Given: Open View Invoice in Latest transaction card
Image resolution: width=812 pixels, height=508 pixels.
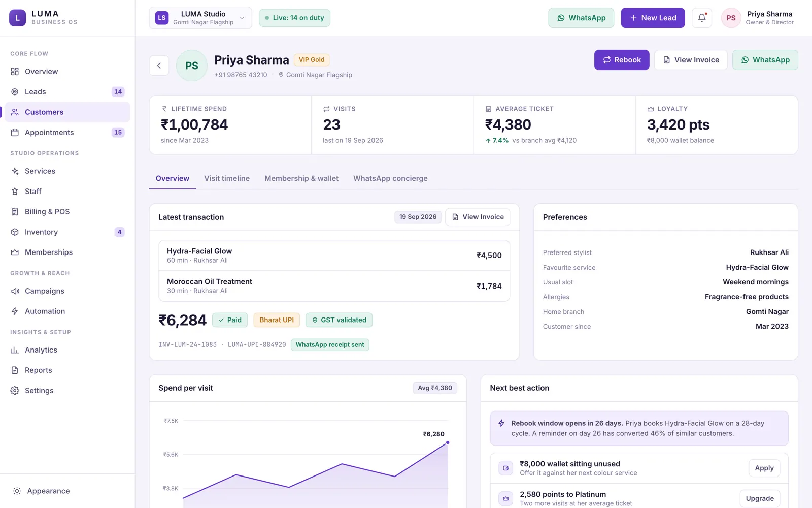Looking at the screenshot, I should [478, 217].
